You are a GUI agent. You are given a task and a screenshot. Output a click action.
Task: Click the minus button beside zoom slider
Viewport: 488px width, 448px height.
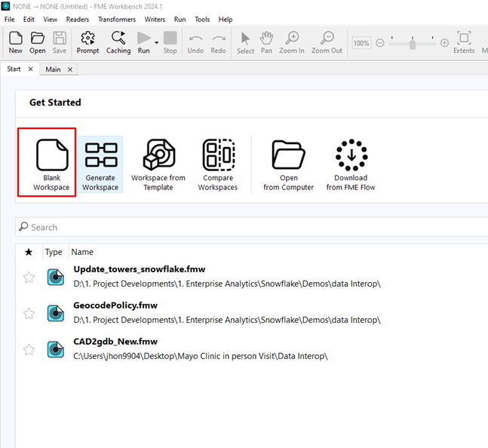(x=380, y=43)
